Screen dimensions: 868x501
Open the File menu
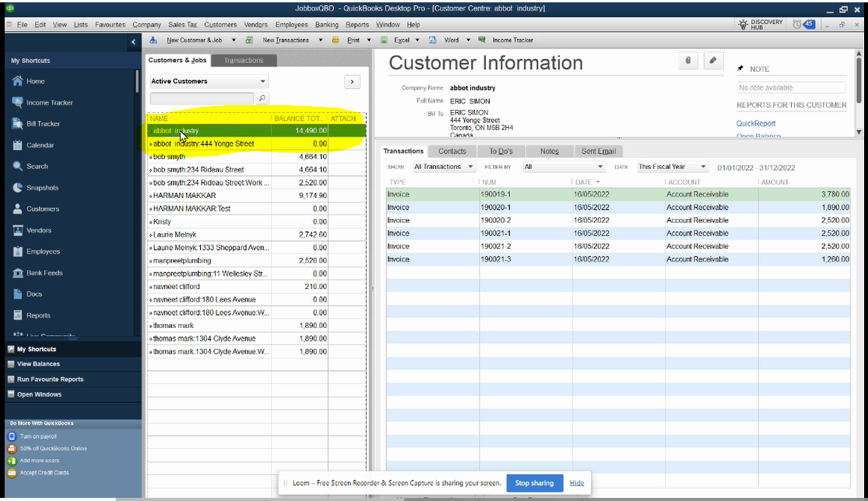[22, 24]
